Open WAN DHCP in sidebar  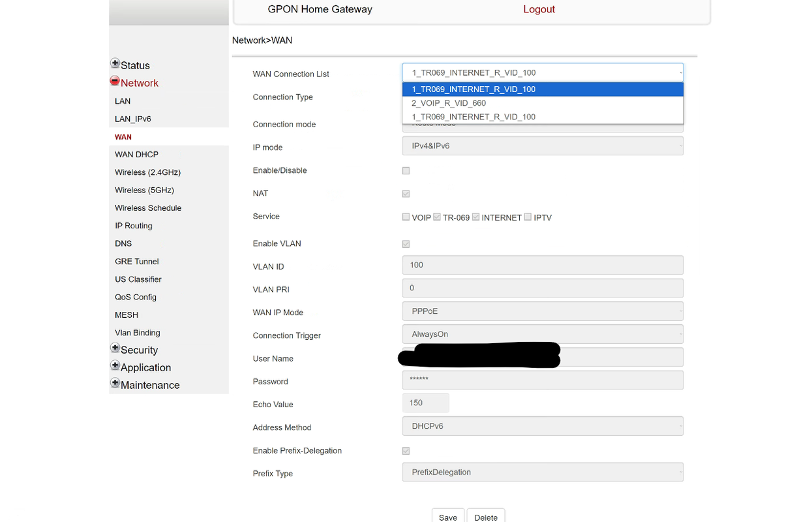point(136,155)
